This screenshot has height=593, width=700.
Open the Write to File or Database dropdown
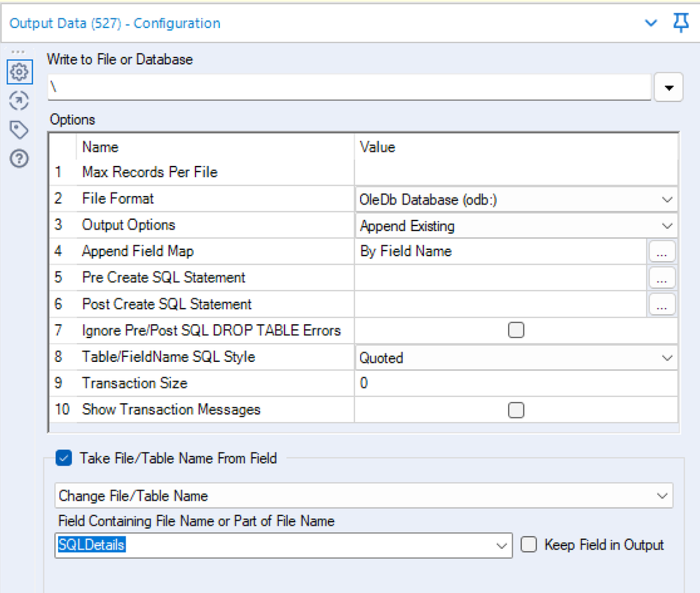(x=668, y=88)
